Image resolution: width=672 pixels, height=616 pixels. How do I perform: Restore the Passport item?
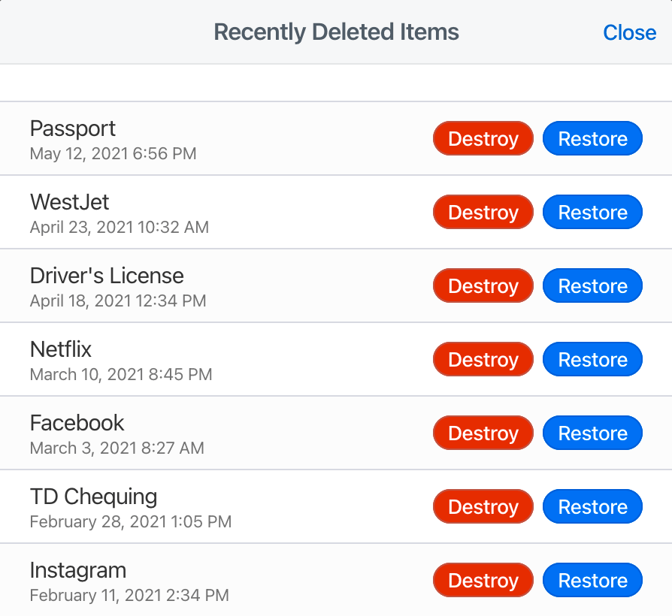pyautogui.click(x=592, y=138)
